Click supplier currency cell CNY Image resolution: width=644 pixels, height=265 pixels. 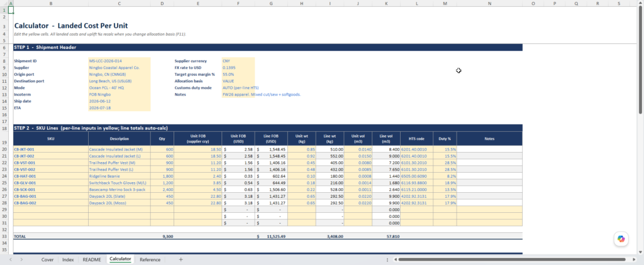238,61
